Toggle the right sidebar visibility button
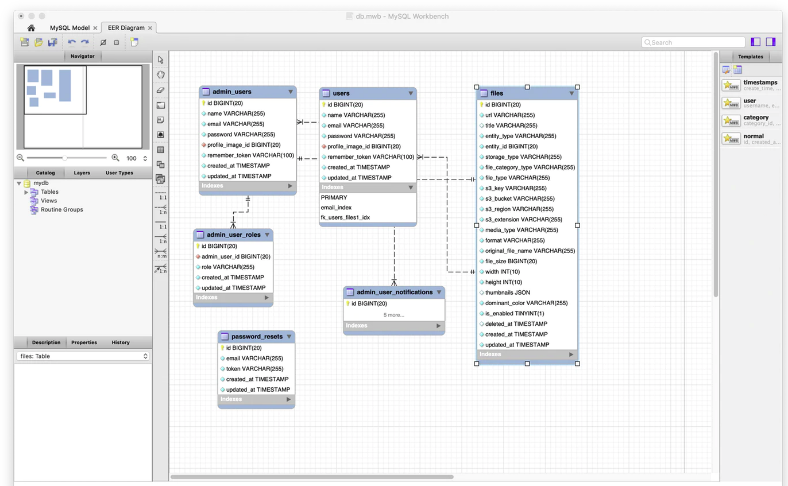The width and height of the screenshot is (788, 486). pos(772,42)
